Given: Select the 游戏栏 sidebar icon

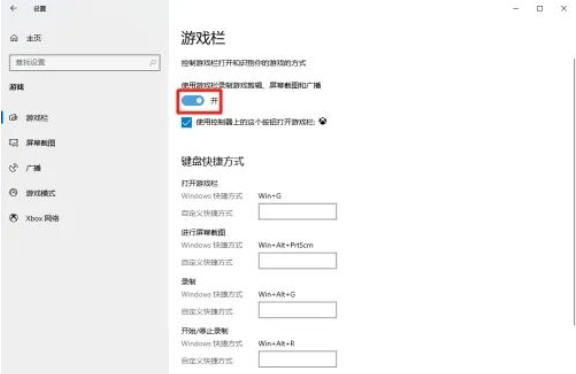Looking at the screenshot, I should tap(13, 118).
